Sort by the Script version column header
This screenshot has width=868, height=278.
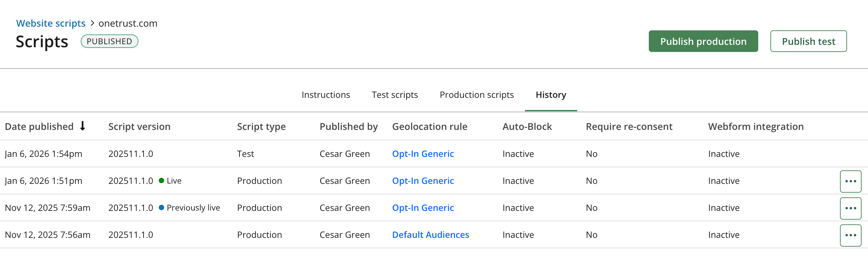pyautogui.click(x=139, y=127)
